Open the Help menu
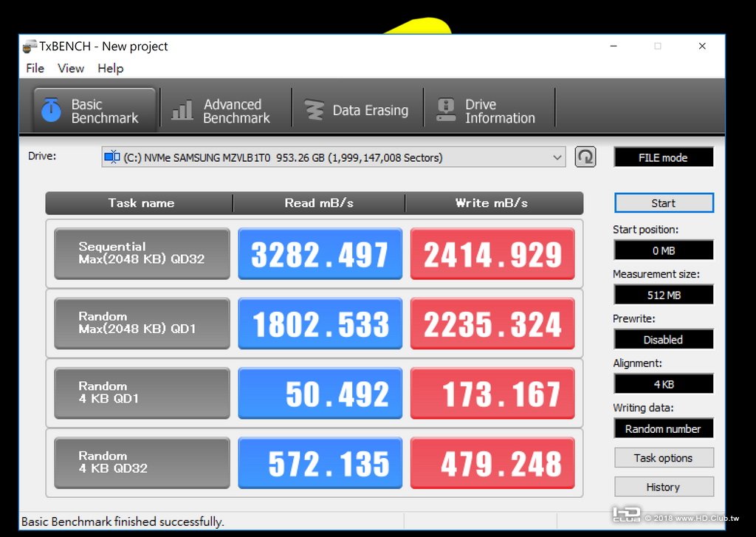This screenshot has height=537, width=756. point(111,69)
